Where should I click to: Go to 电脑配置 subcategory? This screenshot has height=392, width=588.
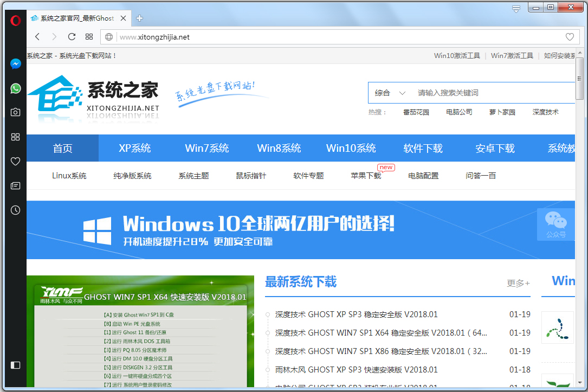423,176
